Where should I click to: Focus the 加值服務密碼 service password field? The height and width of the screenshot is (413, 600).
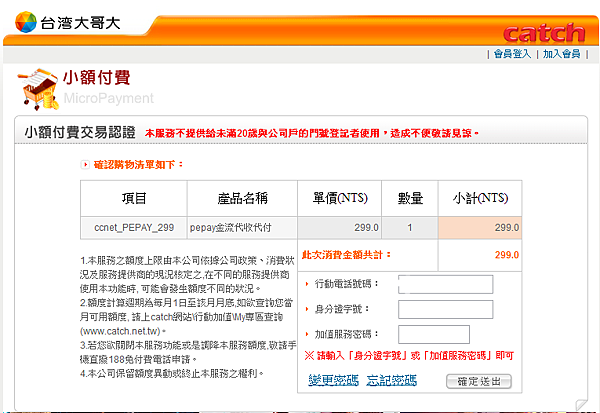click(434, 335)
